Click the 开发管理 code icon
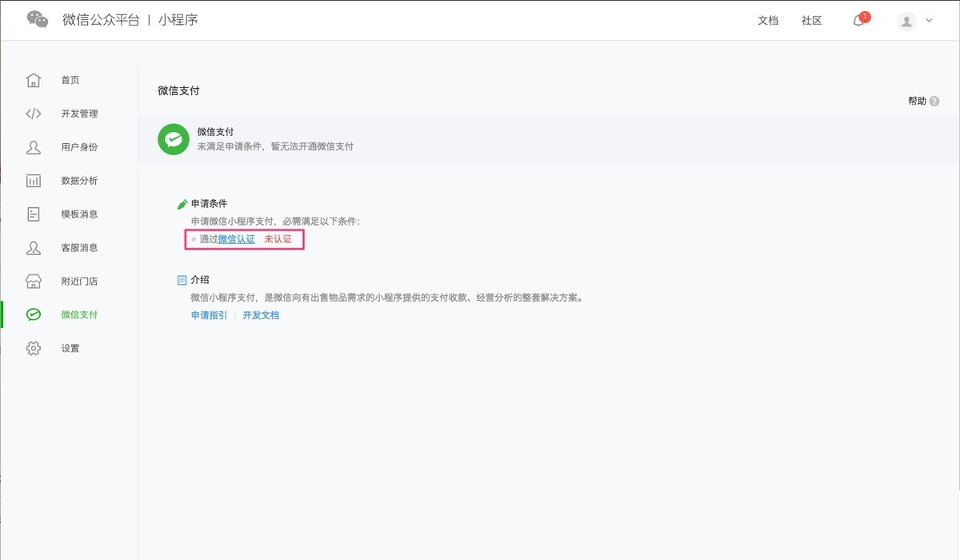Screen dimensions: 960x560 [x=34, y=114]
